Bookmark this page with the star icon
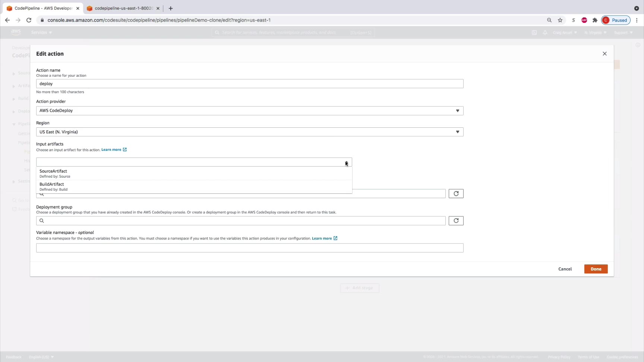The image size is (644, 362). coord(560,20)
